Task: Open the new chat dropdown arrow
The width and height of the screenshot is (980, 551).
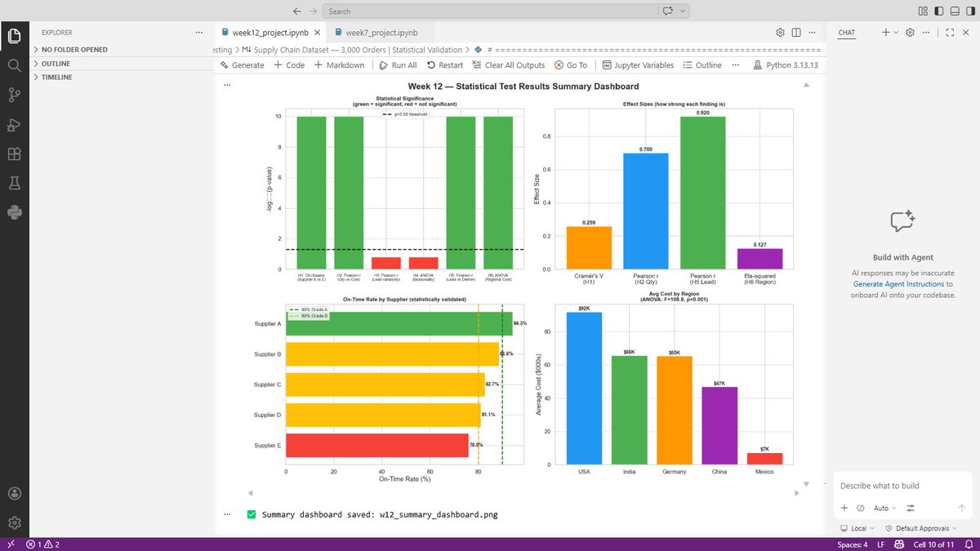Action: click(896, 33)
